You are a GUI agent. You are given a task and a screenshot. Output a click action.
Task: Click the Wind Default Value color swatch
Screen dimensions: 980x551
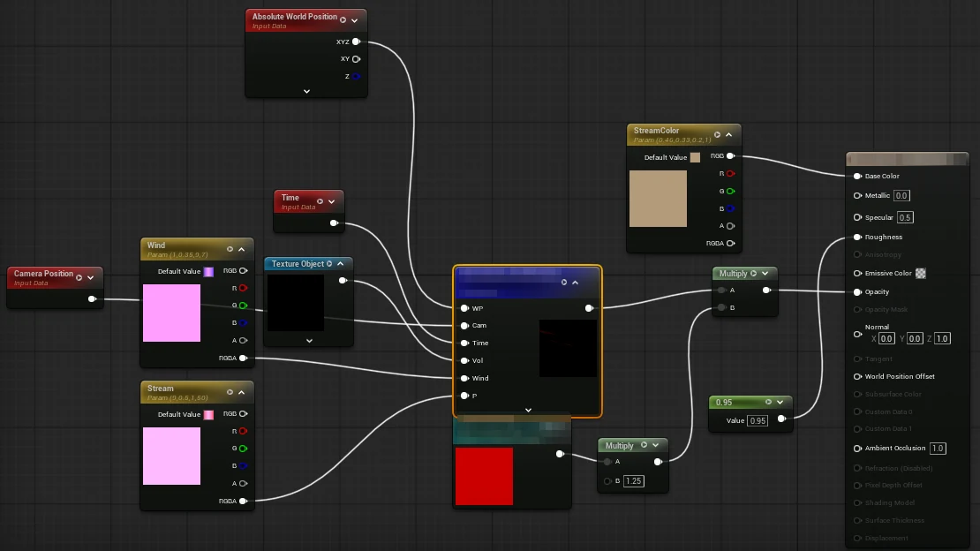point(208,271)
